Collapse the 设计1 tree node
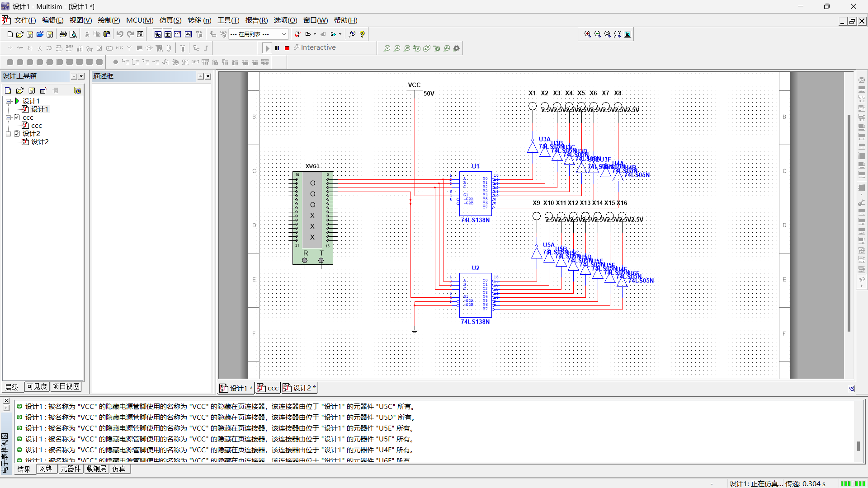 point(8,101)
